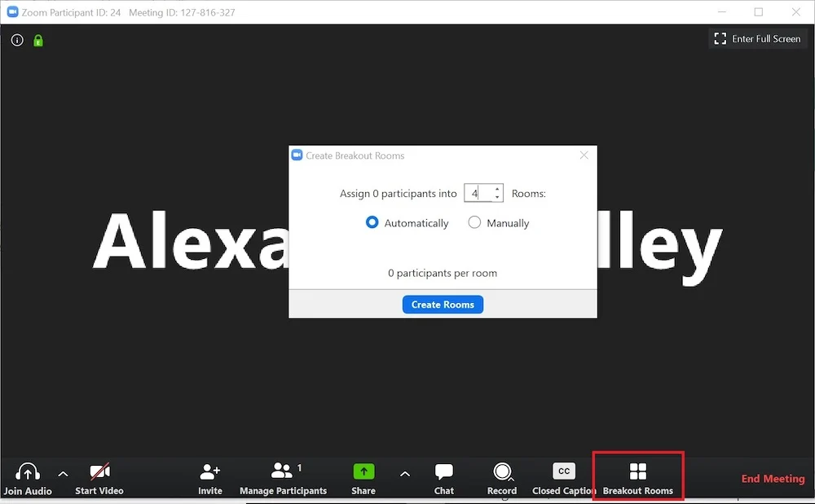Click 'Meeting ID: 127-816-327' title text

(182, 12)
